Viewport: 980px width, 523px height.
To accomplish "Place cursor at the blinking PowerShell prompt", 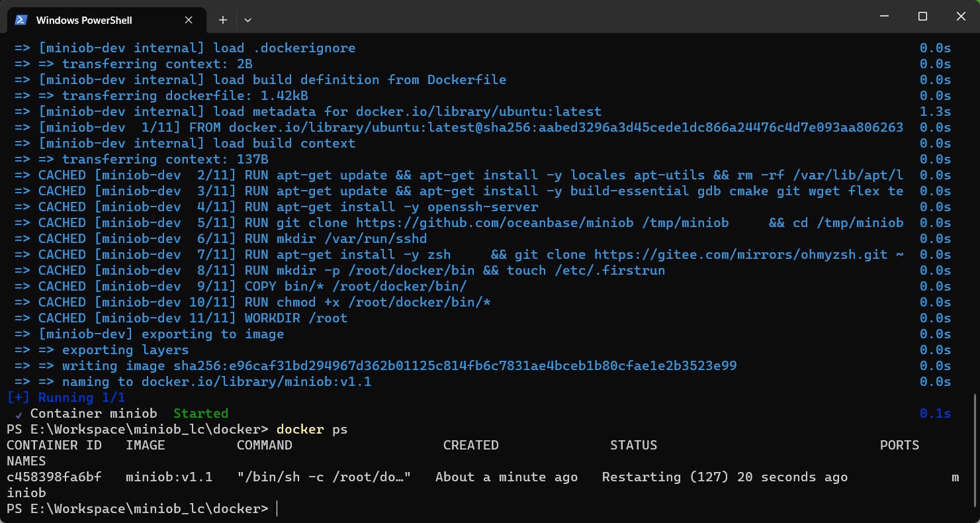I will pyautogui.click(x=276, y=508).
